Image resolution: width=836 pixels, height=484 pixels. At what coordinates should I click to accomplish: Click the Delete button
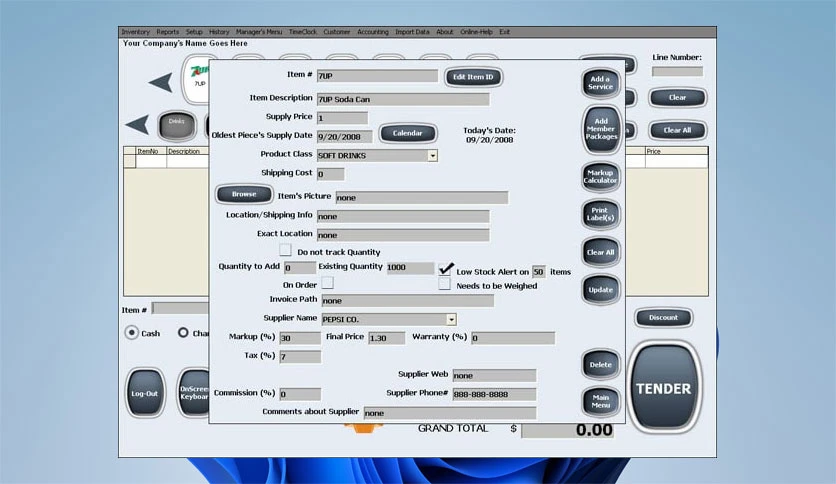(x=600, y=365)
